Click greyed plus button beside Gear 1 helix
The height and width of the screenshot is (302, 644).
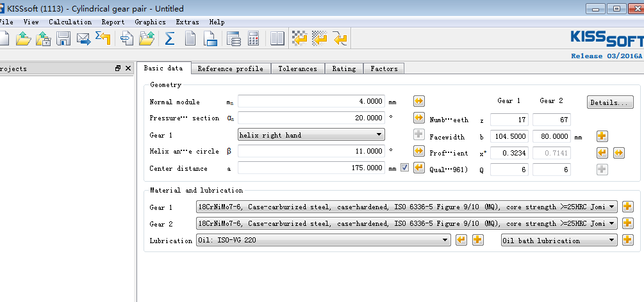click(x=418, y=134)
